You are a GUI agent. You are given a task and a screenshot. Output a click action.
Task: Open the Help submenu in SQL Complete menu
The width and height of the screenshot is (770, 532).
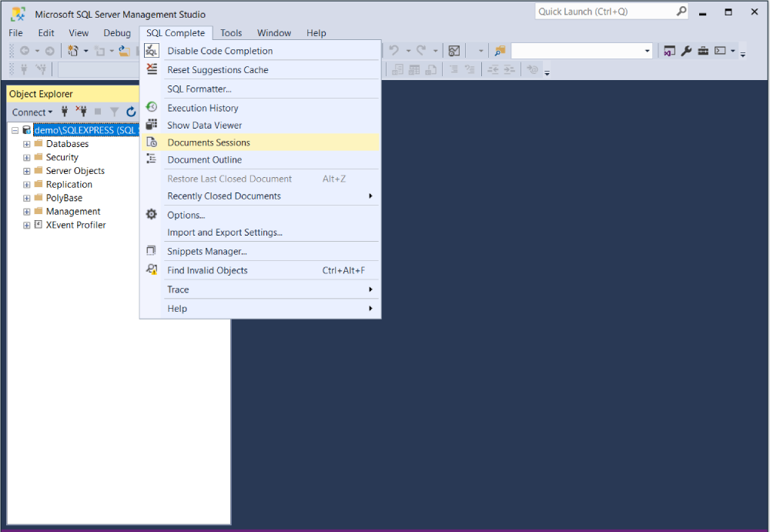(x=260, y=309)
